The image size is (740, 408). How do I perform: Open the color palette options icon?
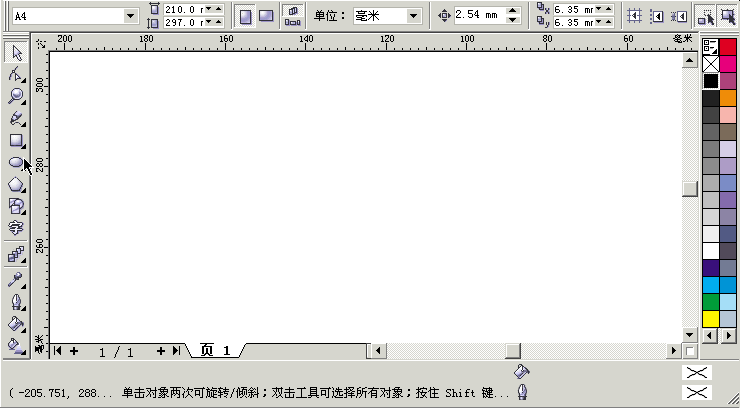[710, 47]
